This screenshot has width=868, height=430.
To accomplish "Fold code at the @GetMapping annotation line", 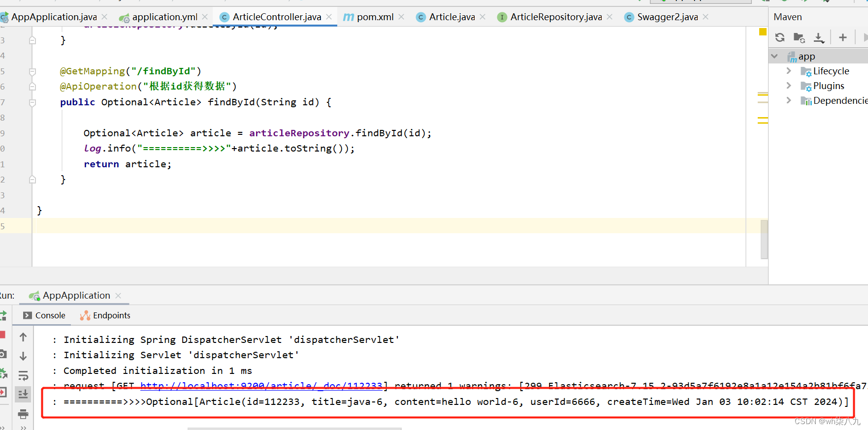I will [32, 71].
